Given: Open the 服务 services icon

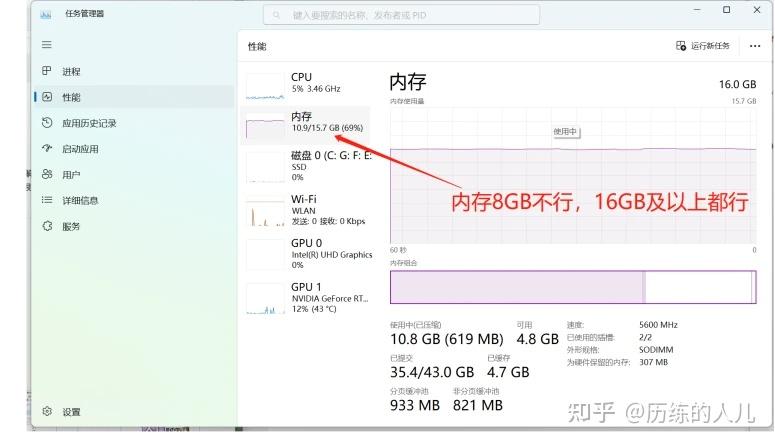Looking at the screenshot, I should coord(47,226).
